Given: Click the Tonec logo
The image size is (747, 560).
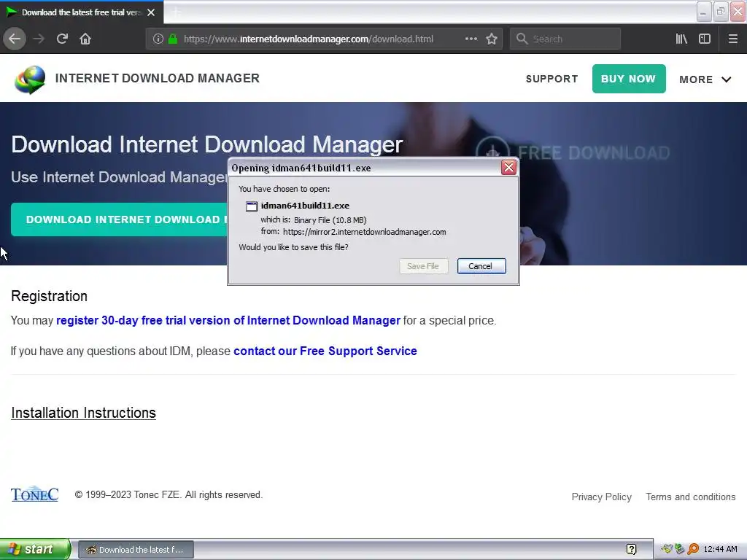Looking at the screenshot, I should 35,495.
